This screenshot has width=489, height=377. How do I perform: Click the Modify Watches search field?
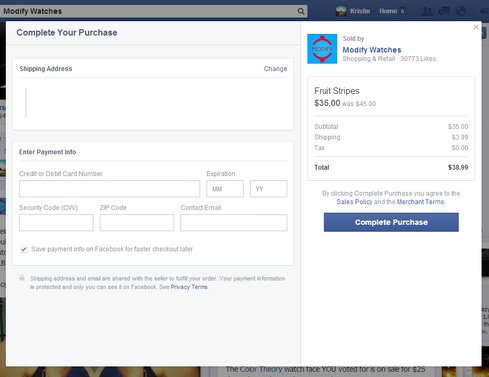coord(153,11)
